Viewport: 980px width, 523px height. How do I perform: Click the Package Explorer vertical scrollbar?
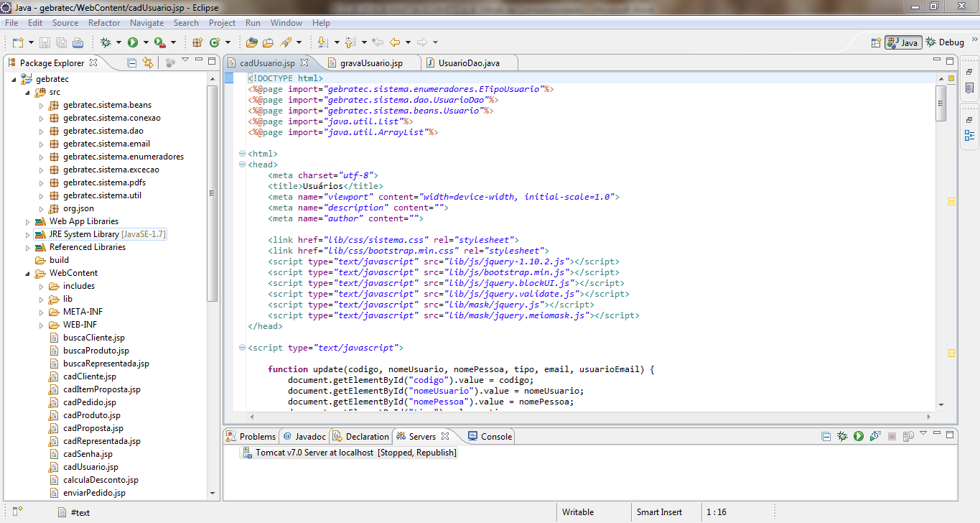(x=212, y=193)
